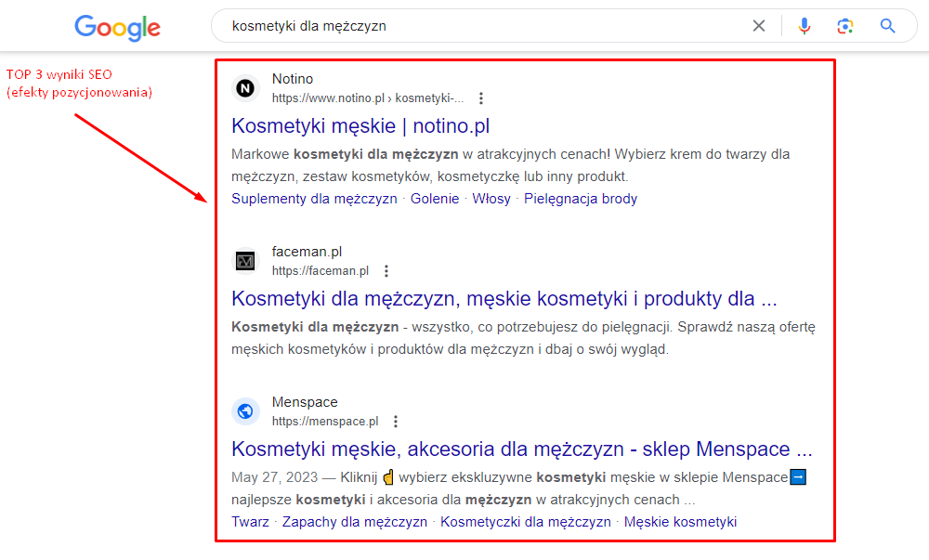The image size is (929, 560).
Task: Click the 'Notino' site name
Action: point(293,79)
